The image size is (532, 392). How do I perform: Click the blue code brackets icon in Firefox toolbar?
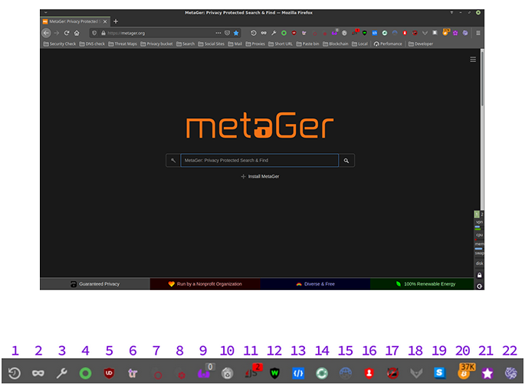[375, 33]
